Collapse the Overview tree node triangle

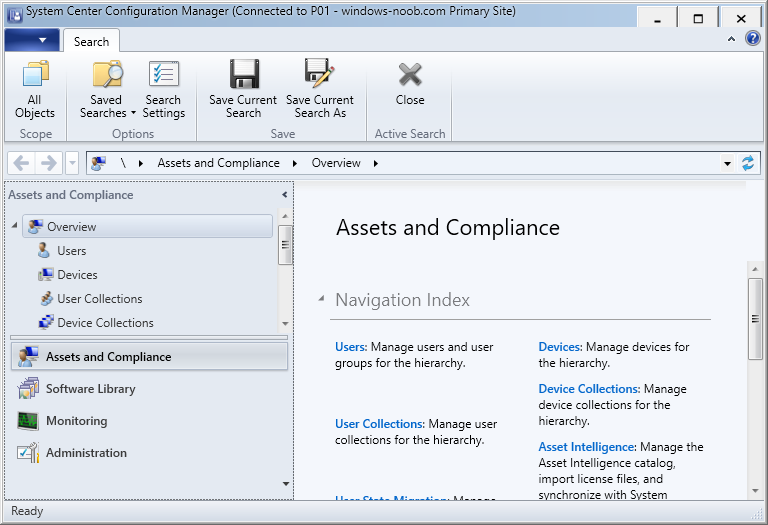[x=15, y=225]
